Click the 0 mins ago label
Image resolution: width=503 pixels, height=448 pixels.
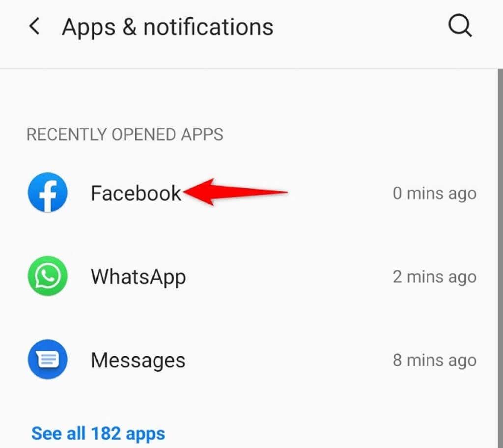point(435,194)
